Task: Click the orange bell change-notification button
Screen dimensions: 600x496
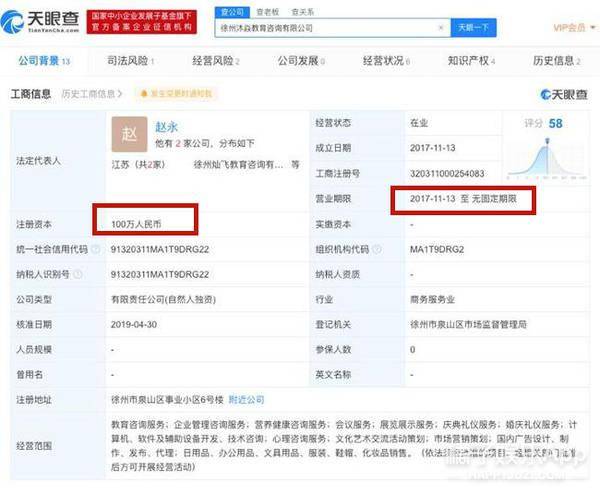Action: (x=176, y=94)
